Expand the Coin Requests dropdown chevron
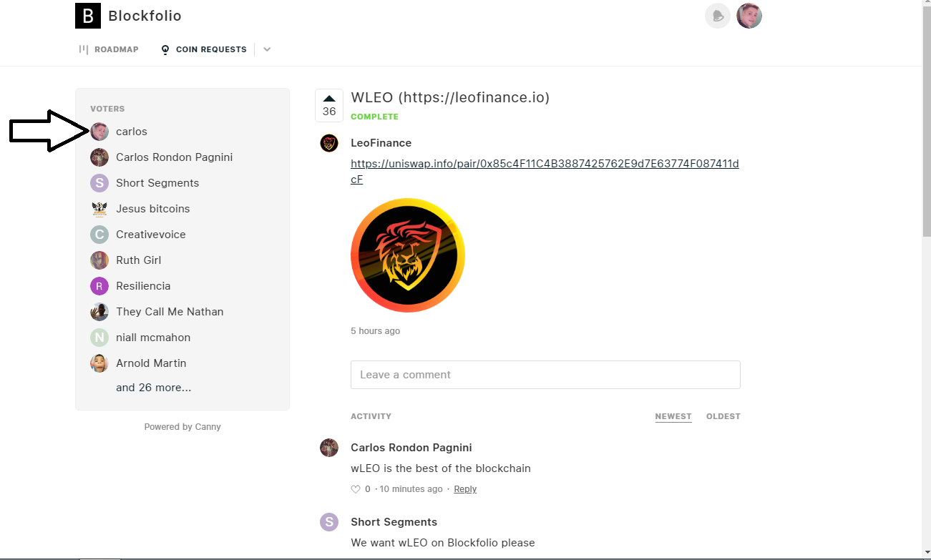 (x=267, y=49)
